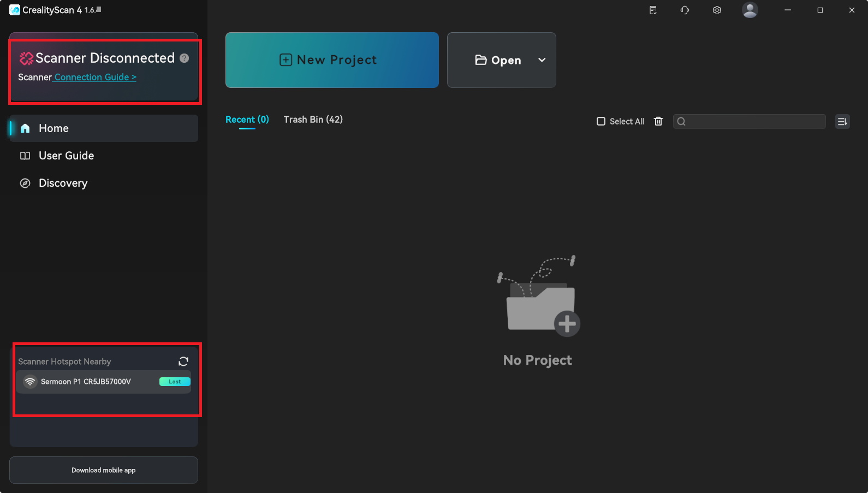This screenshot has width=868, height=493.
Task: Open the user account avatar
Action: [750, 10]
